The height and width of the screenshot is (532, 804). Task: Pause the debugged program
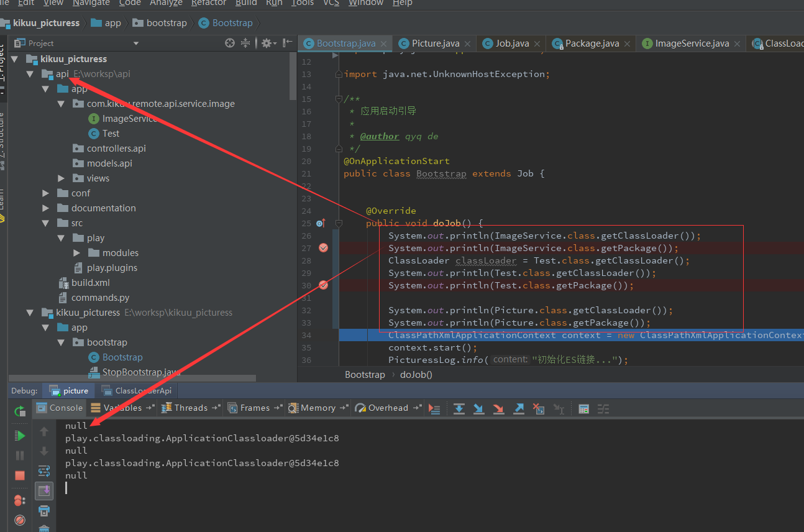click(x=20, y=456)
